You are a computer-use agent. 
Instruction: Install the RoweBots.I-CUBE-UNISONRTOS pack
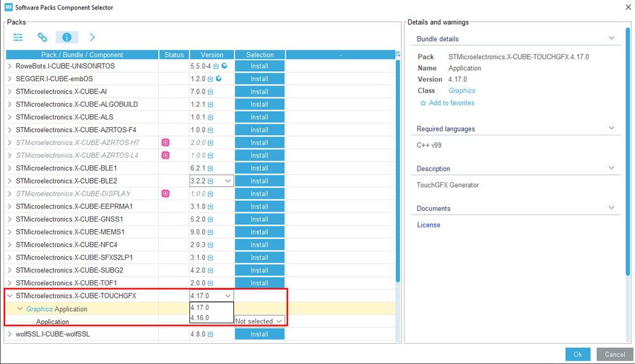pyautogui.click(x=259, y=66)
